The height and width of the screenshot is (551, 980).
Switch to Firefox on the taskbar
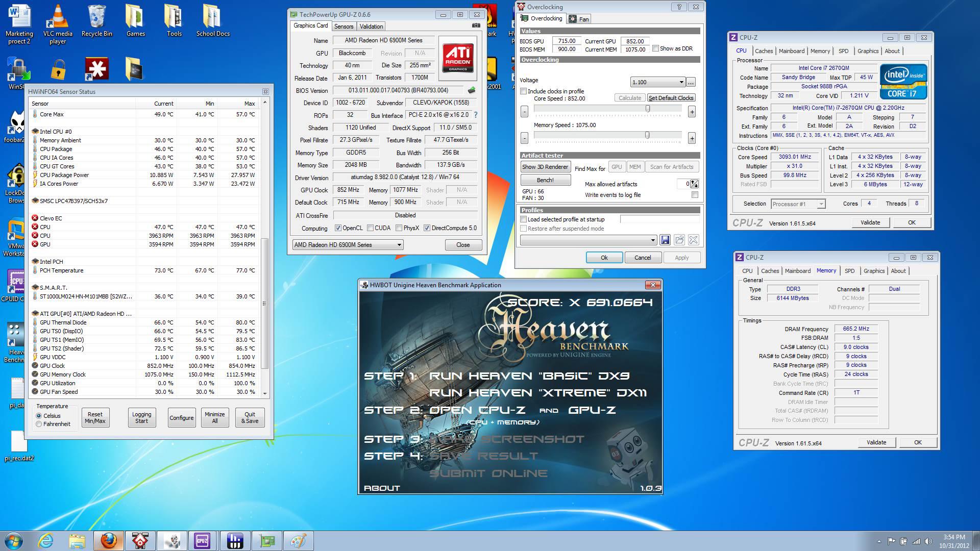tap(108, 541)
